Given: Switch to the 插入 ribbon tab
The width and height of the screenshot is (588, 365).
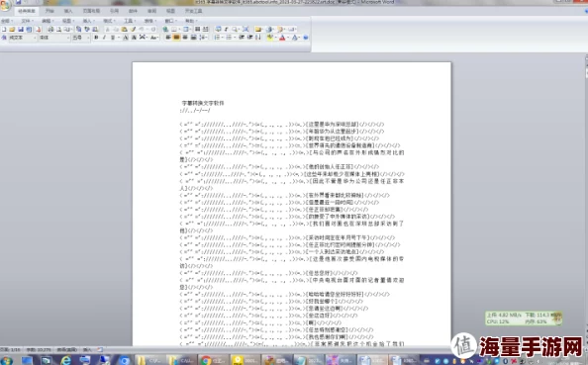Looking at the screenshot, I should coord(68,11).
